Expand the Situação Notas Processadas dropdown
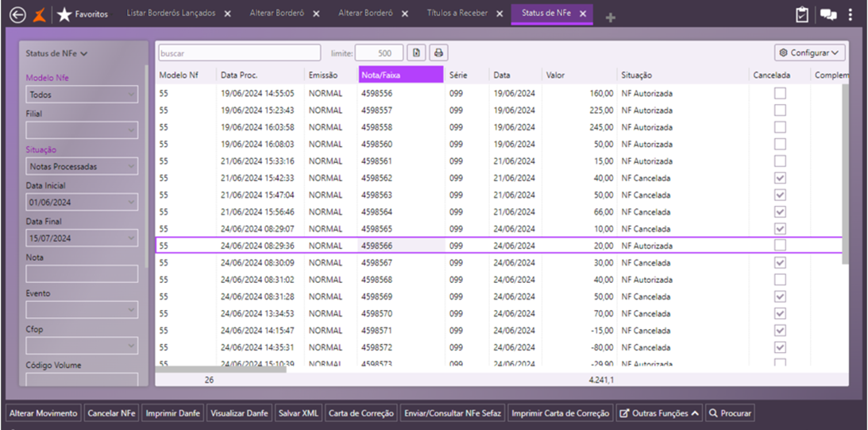868x430 pixels. click(82, 167)
